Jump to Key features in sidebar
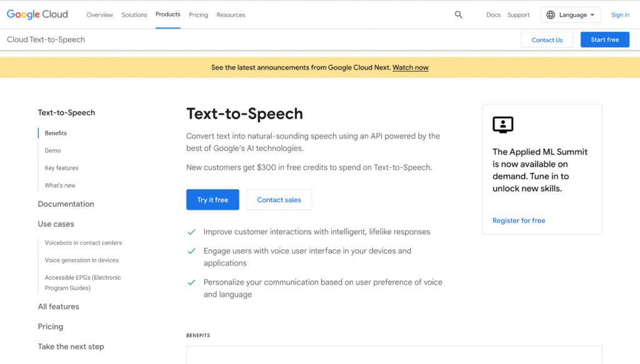Viewport: 640px width, 364px height. [x=62, y=168]
